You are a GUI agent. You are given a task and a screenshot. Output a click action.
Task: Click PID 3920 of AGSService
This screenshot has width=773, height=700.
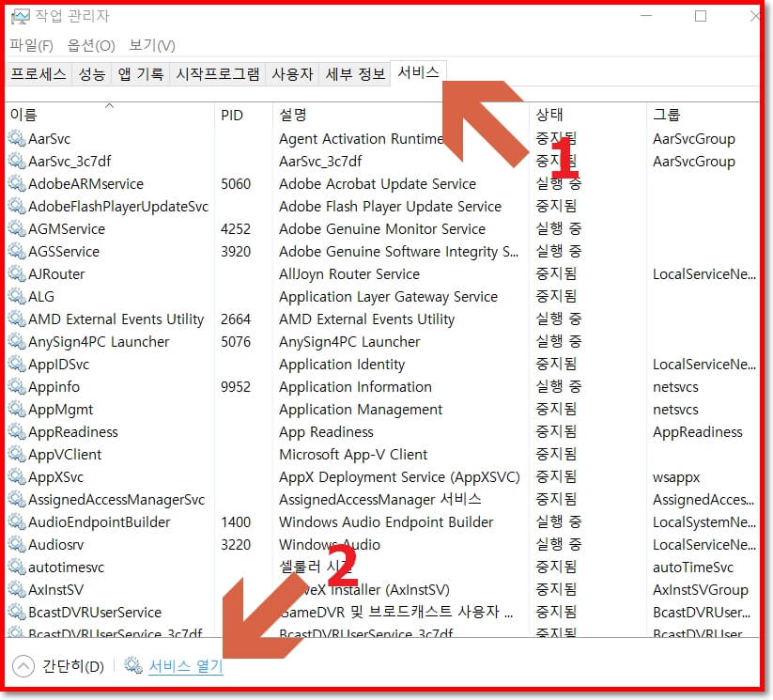tap(236, 251)
